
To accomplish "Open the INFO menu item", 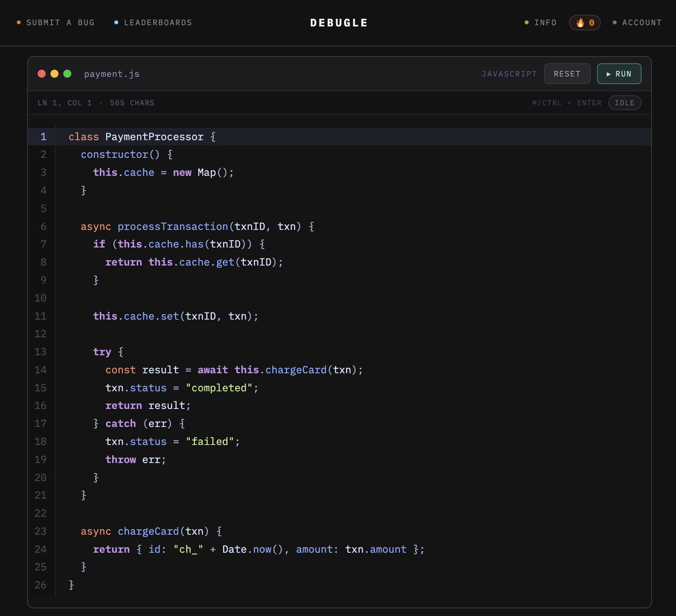I will tap(545, 22).
